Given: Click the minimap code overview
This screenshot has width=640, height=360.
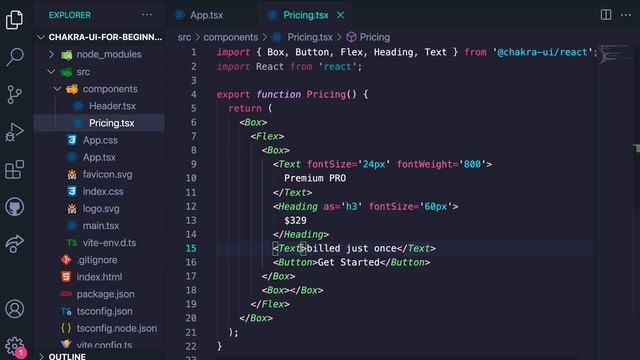Looking at the screenshot, I should pos(613,55).
